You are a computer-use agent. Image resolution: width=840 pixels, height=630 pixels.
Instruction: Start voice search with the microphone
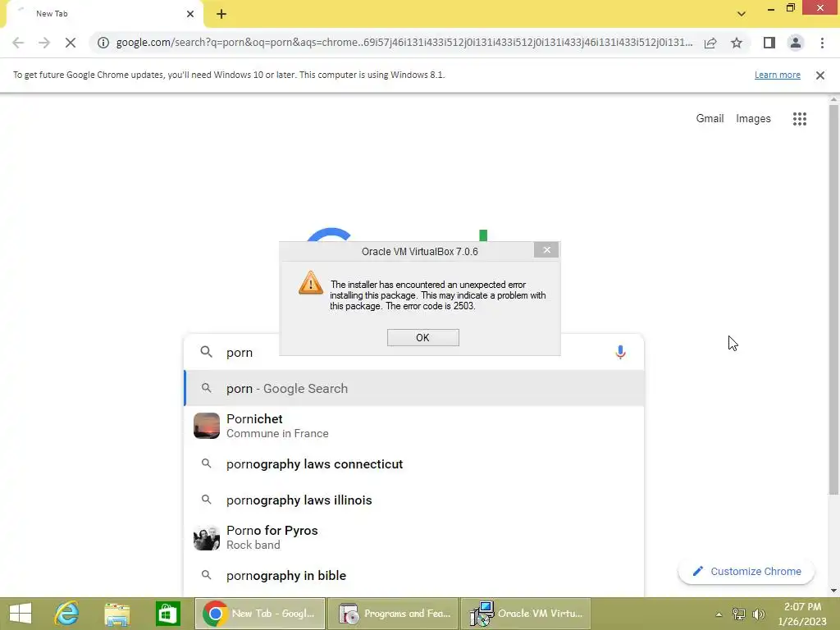[x=620, y=352]
